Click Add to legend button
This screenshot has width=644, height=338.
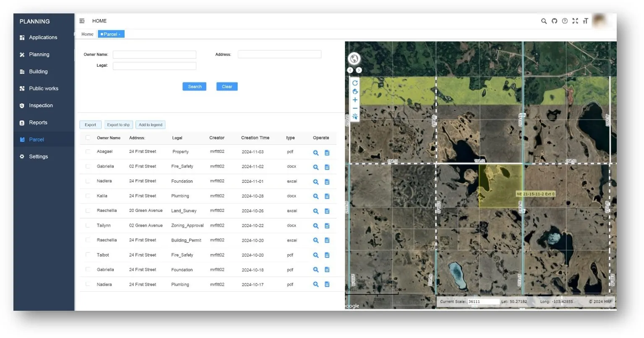coord(150,125)
